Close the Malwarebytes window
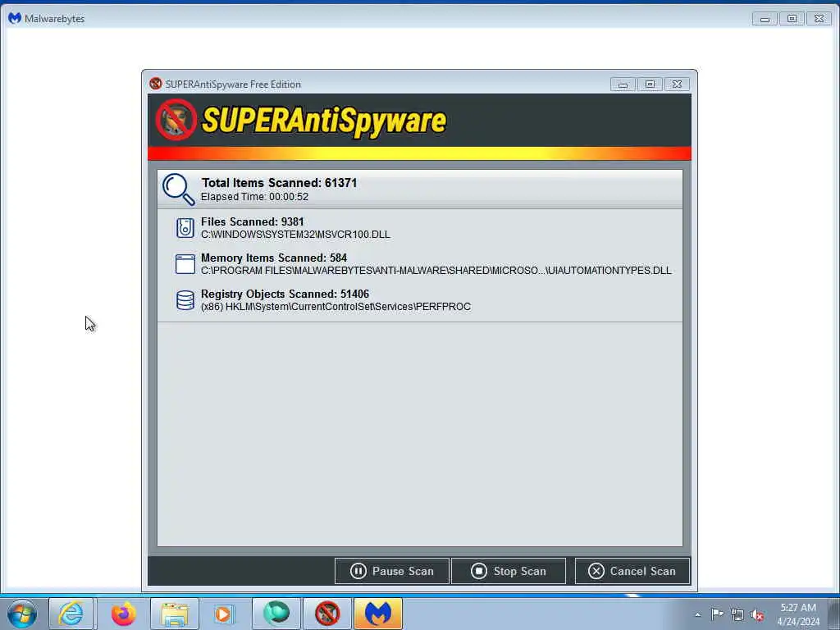 pyautogui.click(x=819, y=19)
